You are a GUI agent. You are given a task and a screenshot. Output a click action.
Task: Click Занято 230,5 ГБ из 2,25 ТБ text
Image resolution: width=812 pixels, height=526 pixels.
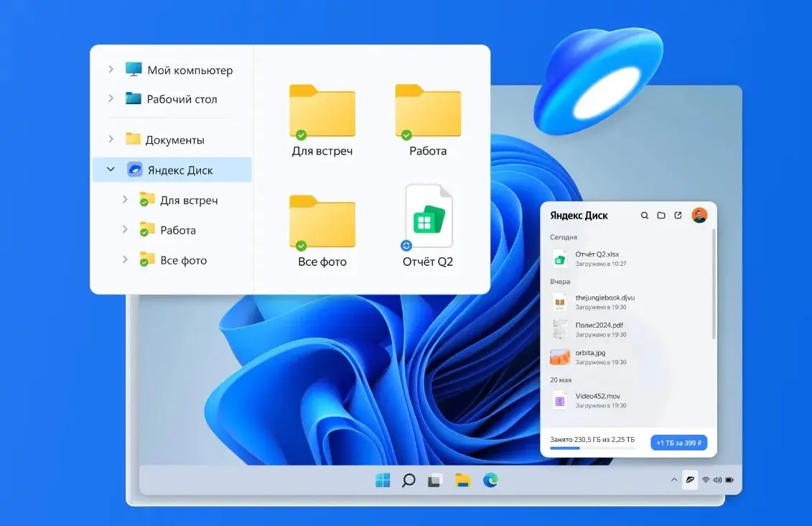coord(592,440)
